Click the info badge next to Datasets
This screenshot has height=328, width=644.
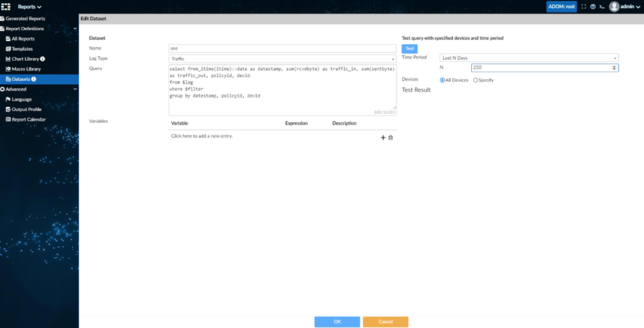click(34, 79)
